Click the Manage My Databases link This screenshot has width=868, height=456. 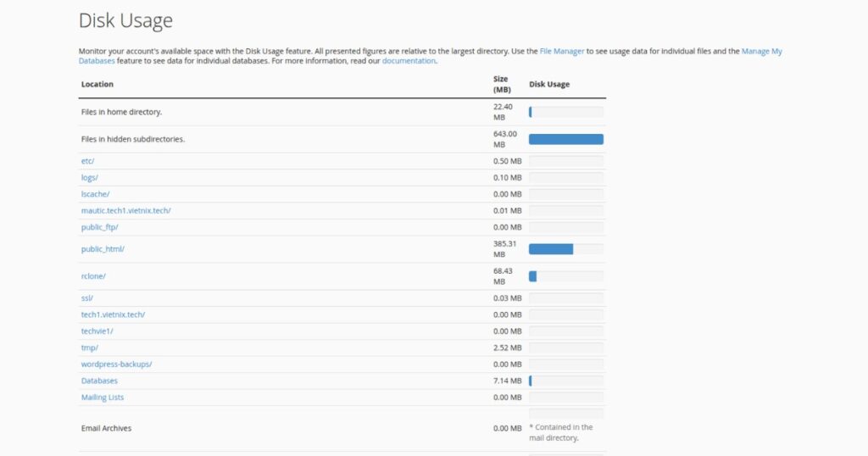[x=761, y=51]
